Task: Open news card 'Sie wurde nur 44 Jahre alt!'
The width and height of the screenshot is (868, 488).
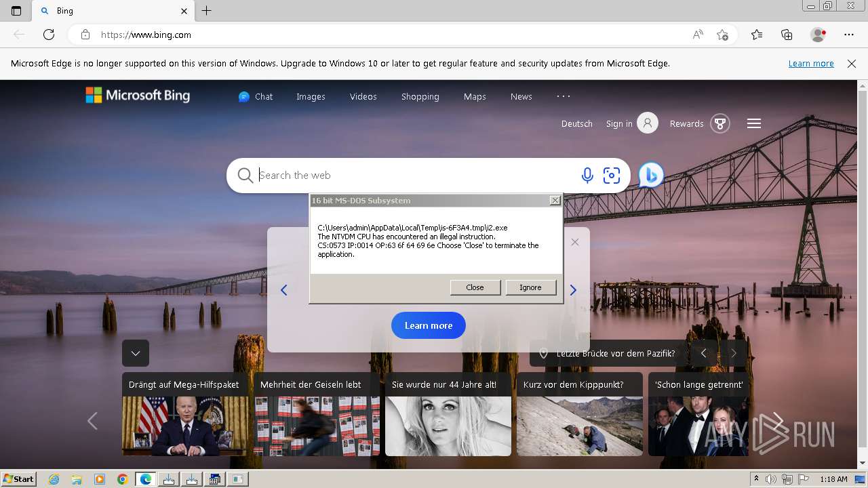Action: [x=448, y=414]
